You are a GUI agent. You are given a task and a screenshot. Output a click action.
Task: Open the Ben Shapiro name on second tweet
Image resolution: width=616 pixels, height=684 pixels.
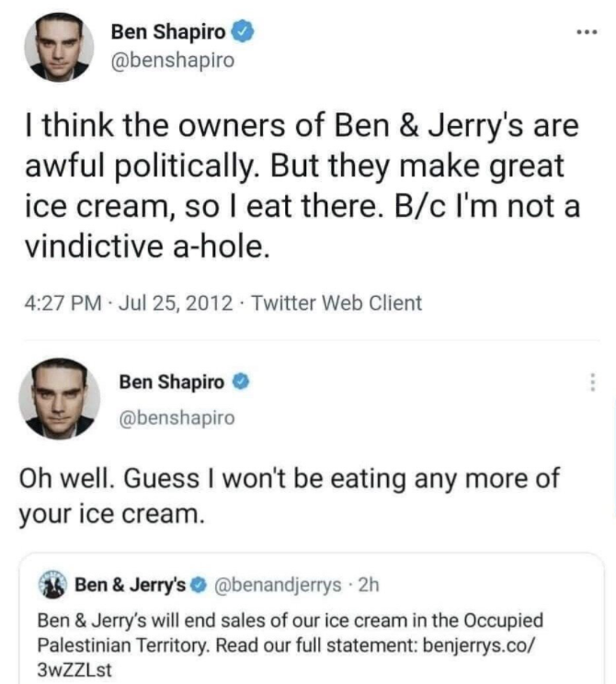(x=171, y=382)
